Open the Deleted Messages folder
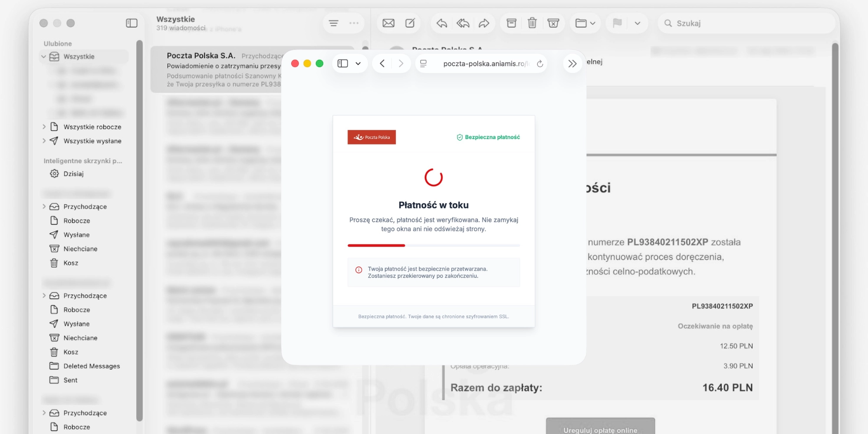Viewport: 868px width, 434px height. click(92, 366)
